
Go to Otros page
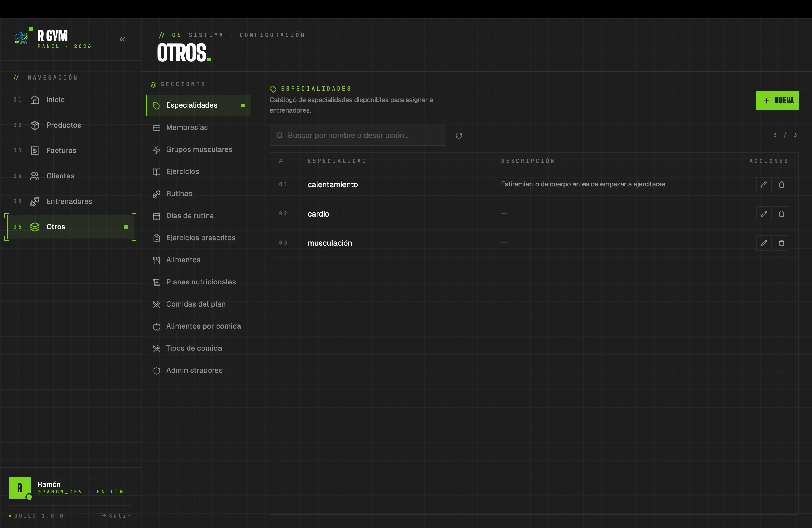[x=70, y=227]
